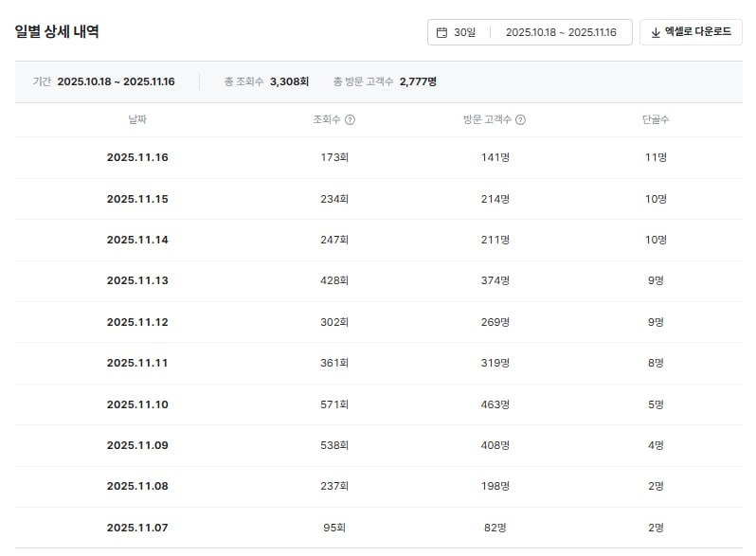This screenshot has width=756, height=556.
Task: Click the 일별 상세 내역 heading
Action: coord(57,31)
